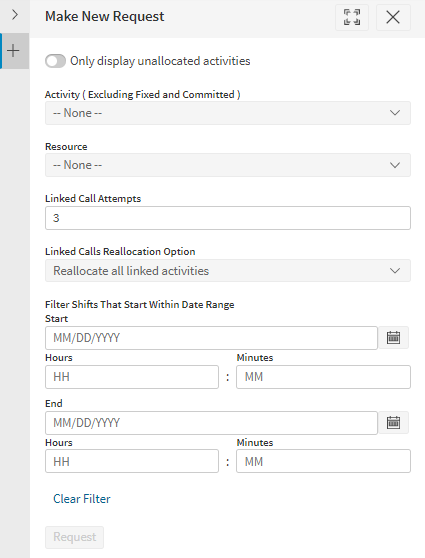Toggle Only display unallocated activities

pyautogui.click(x=55, y=61)
